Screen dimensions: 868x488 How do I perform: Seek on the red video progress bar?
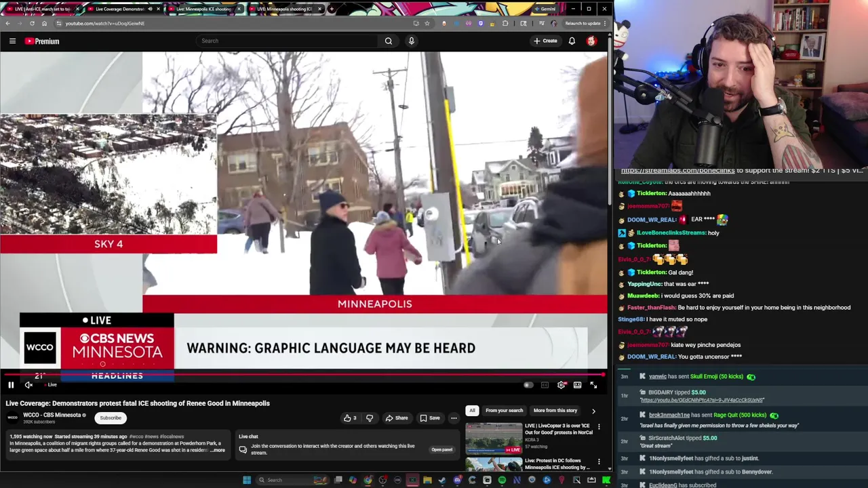(x=303, y=374)
